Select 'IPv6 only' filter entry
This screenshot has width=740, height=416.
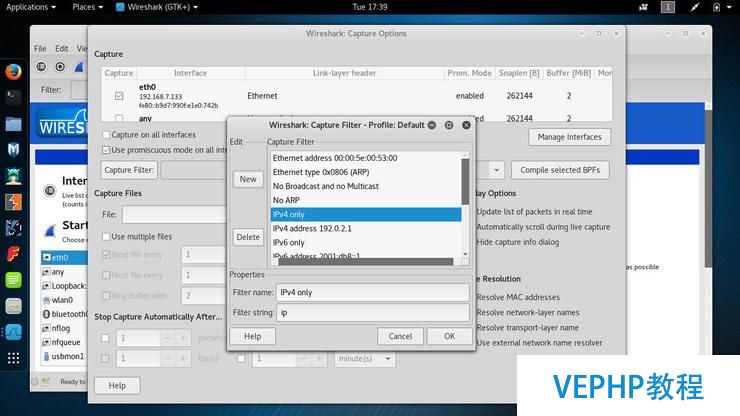click(x=366, y=243)
